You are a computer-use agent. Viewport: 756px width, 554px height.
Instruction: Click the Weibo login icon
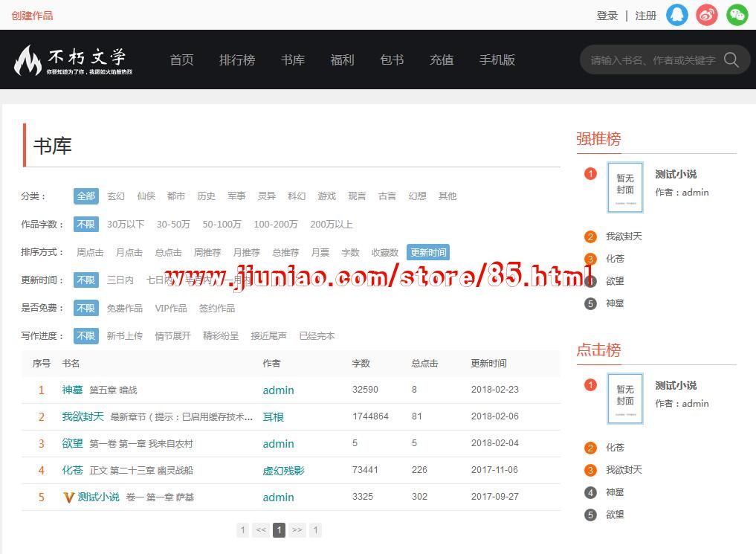point(707,15)
